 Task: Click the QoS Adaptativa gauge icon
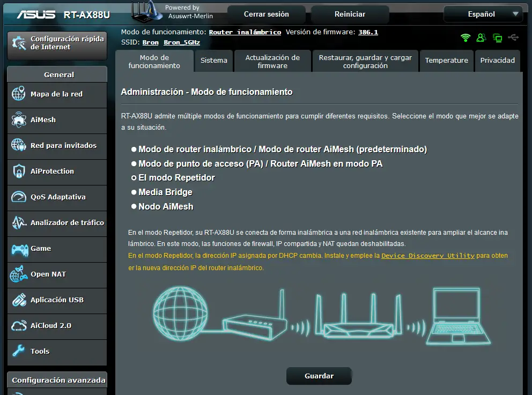19,197
